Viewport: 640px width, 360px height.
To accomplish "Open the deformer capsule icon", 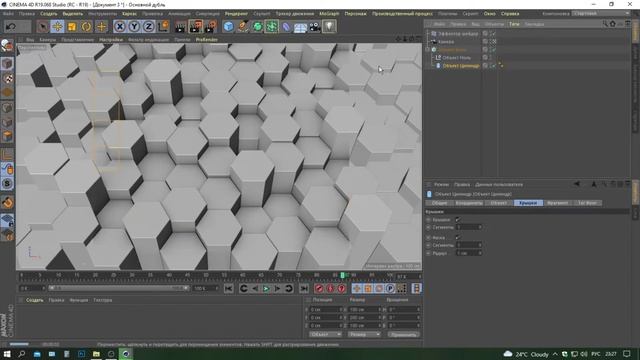I will click(x=286, y=27).
